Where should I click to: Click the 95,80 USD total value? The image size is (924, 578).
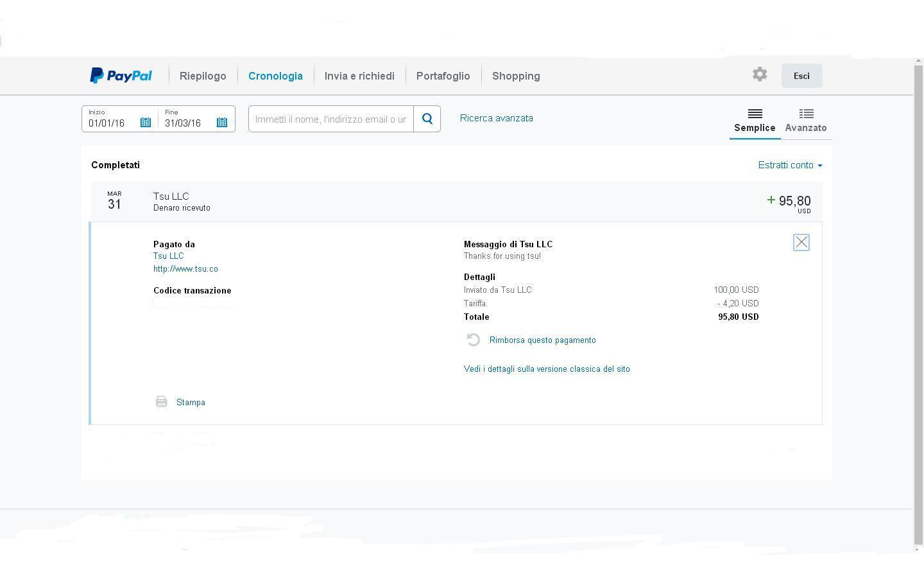739,317
